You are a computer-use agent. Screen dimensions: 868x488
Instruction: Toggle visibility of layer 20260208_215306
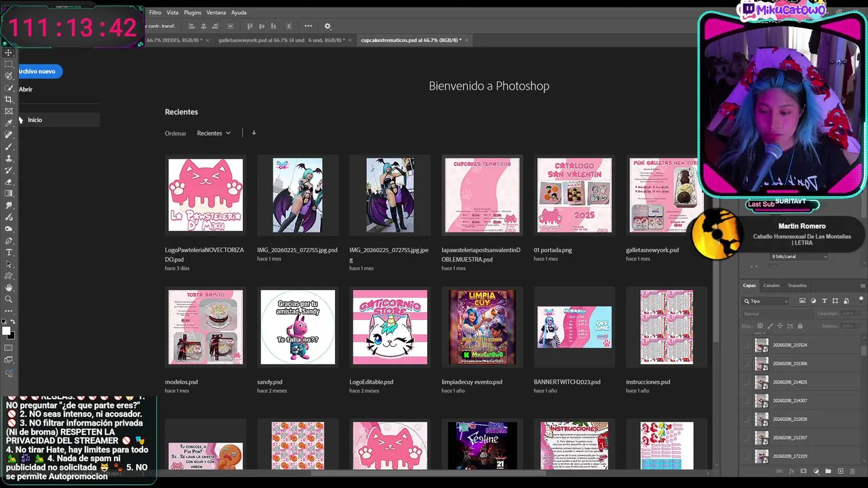click(747, 363)
